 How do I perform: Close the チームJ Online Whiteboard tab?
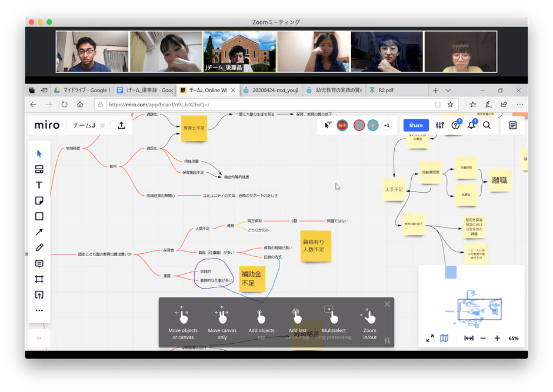point(233,90)
